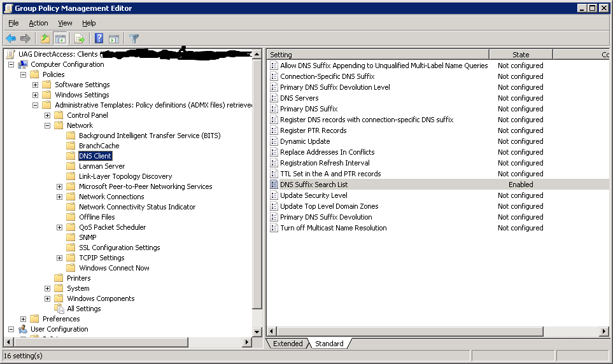613x364 pixels.
Task: Select 'Registration Refresh Interval' setting
Action: point(325,163)
